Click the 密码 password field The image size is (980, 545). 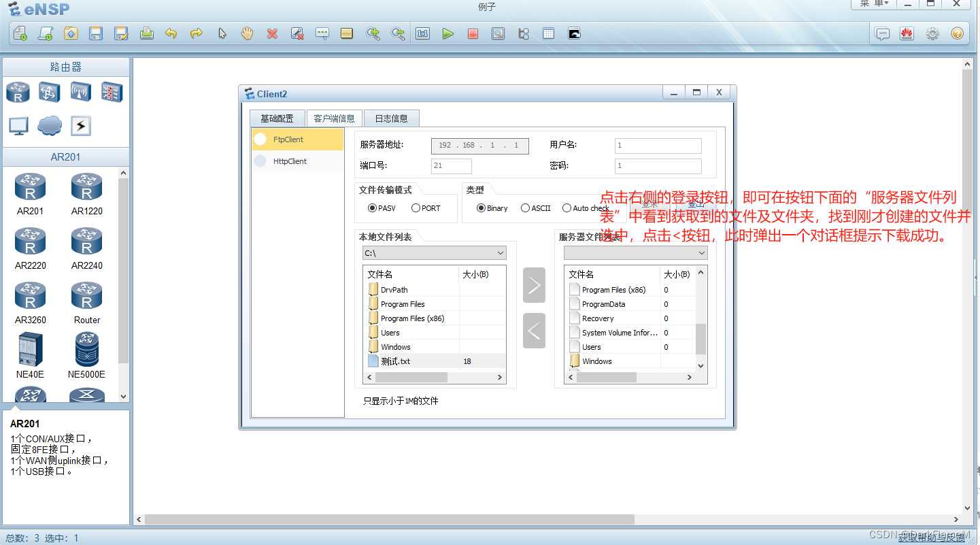point(658,166)
